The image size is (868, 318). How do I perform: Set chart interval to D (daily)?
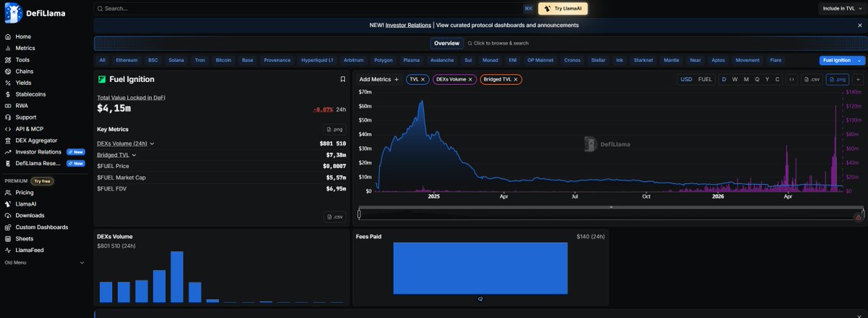pyautogui.click(x=724, y=79)
